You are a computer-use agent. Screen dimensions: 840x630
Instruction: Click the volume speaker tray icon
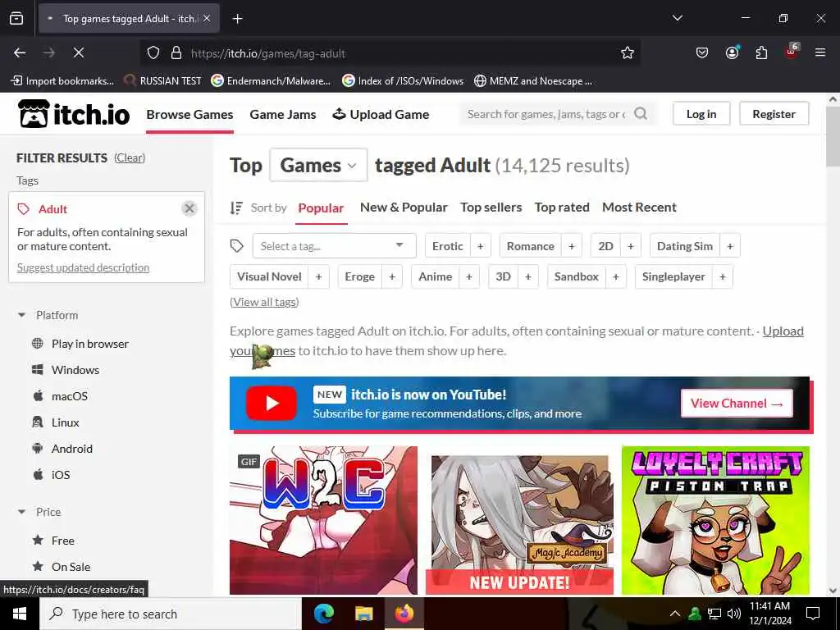click(734, 614)
